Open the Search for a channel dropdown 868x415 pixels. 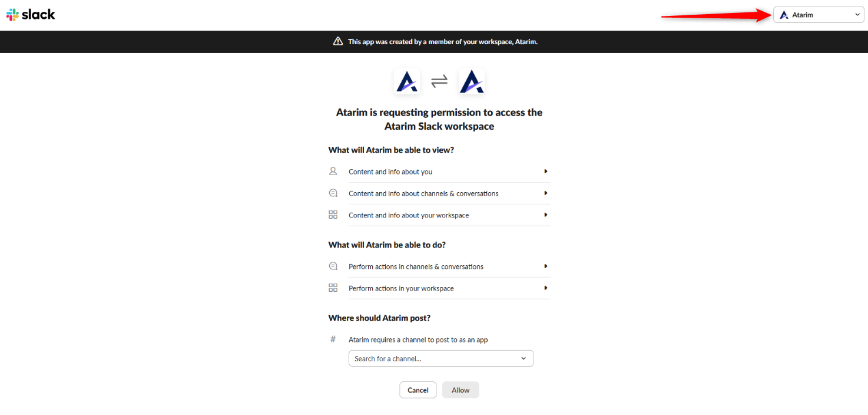tap(440, 358)
